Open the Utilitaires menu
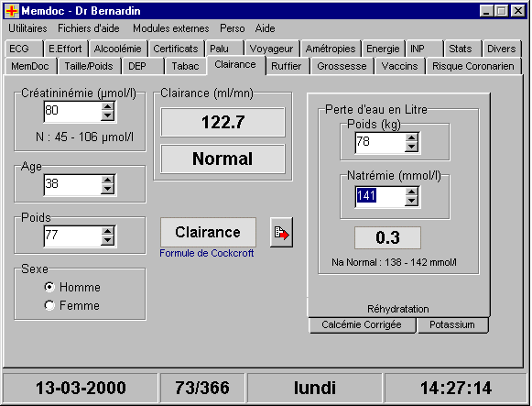532x406 pixels. [27, 28]
